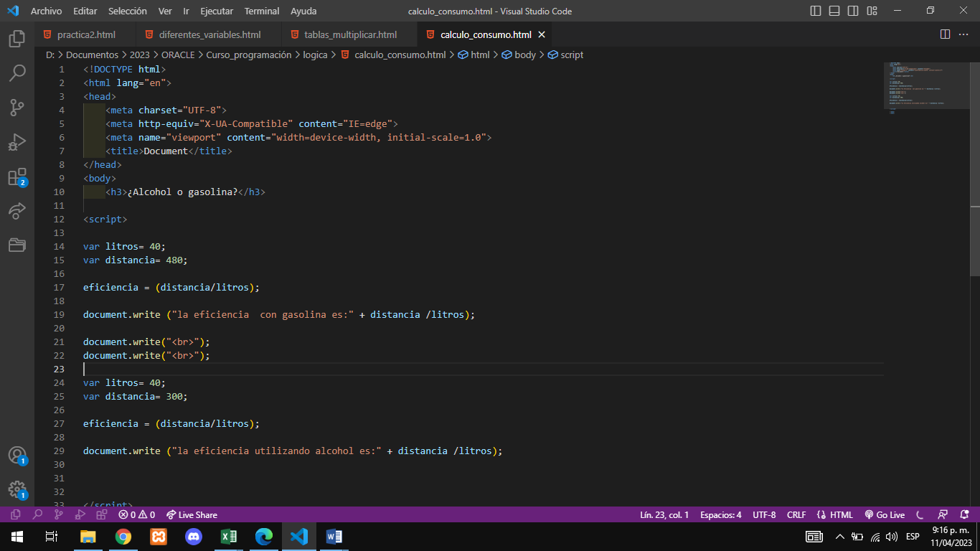This screenshot has height=551, width=980.
Task: Open the Customize Layout button
Action: (872, 11)
